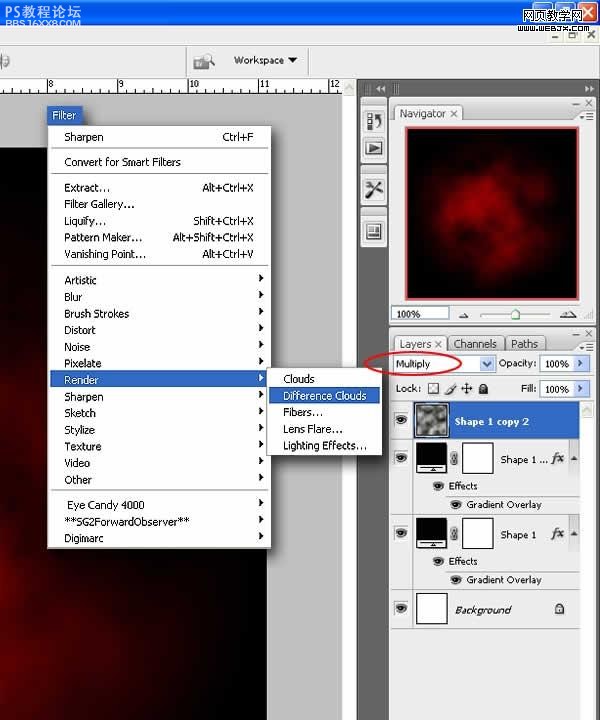This screenshot has height=720, width=600.
Task: Expand the Artistic filter submenu
Action: click(x=159, y=280)
